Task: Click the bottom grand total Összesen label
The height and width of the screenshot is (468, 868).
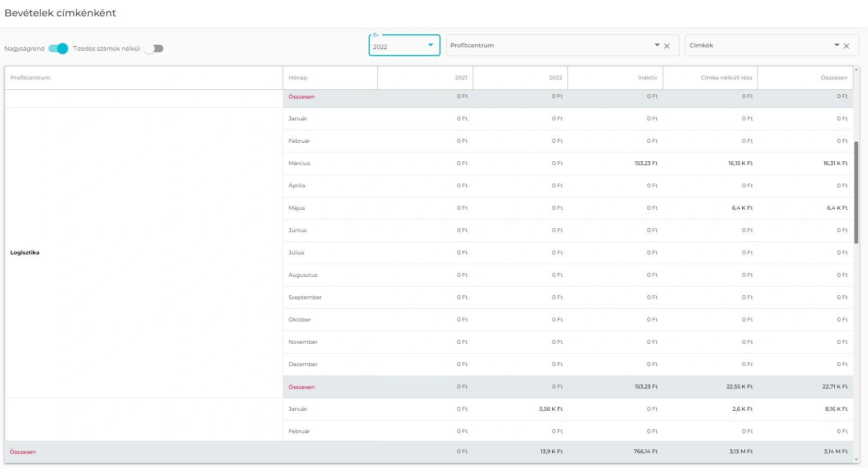Action: click(x=23, y=452)
